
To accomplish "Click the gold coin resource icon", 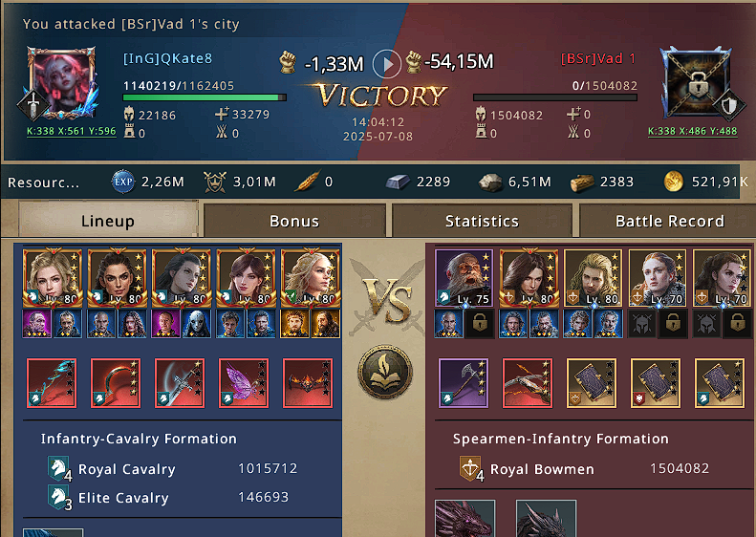I will (674, 182).
